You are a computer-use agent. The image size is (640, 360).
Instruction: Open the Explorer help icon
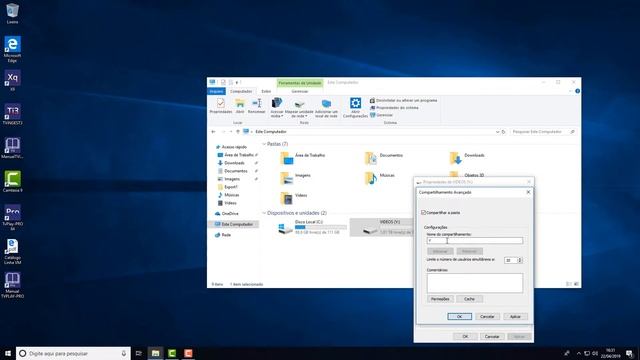[x=578, y=91]
